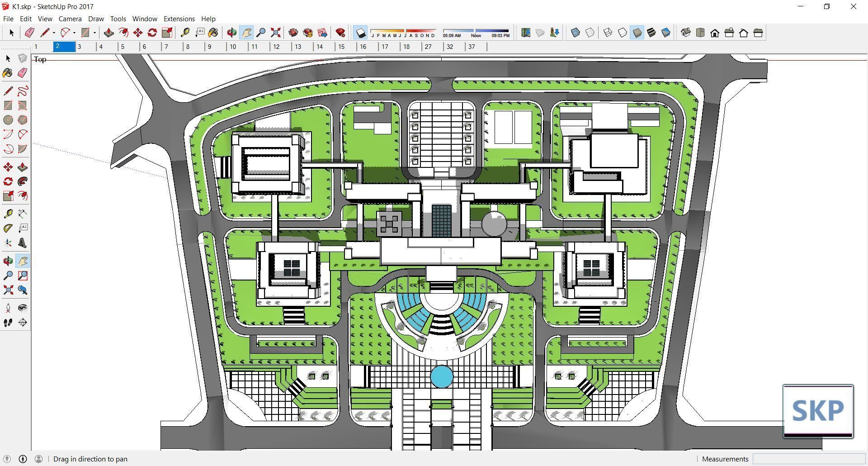Select Position Camera tool
Viewport: 868px width, 466px height.
tap(8, 308)
